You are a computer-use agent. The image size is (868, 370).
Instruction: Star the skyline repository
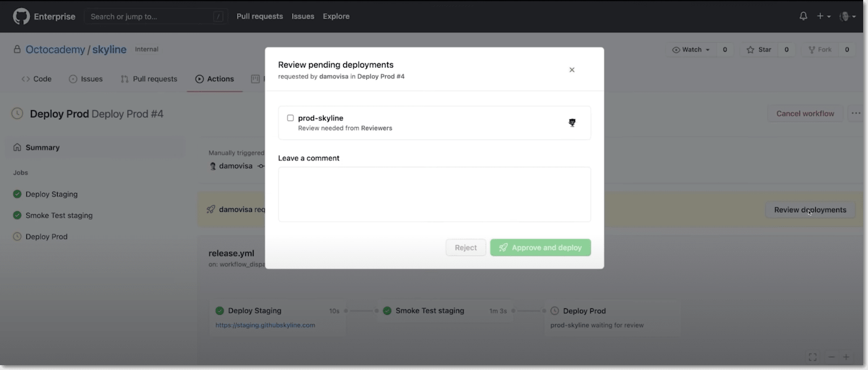pos(758,50)
